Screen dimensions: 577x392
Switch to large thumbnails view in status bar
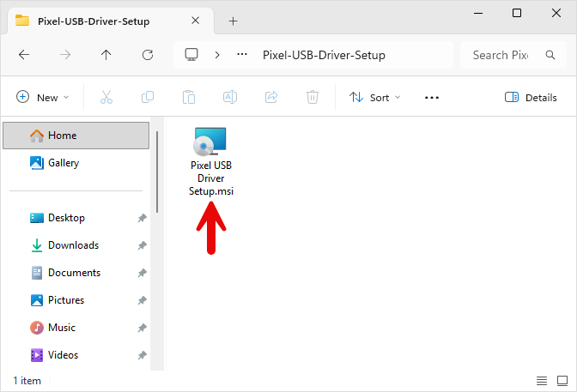coord(562,381)
